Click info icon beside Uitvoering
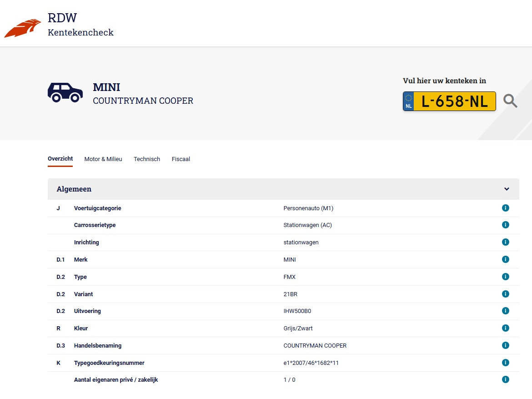The image size is (532, 399). pyautogui.click(x=505, y=311)
